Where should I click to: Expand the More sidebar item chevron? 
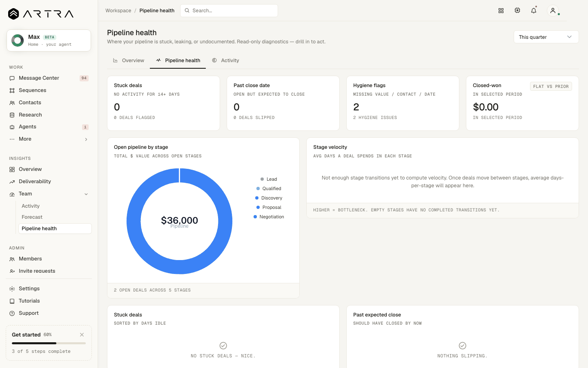86,139
